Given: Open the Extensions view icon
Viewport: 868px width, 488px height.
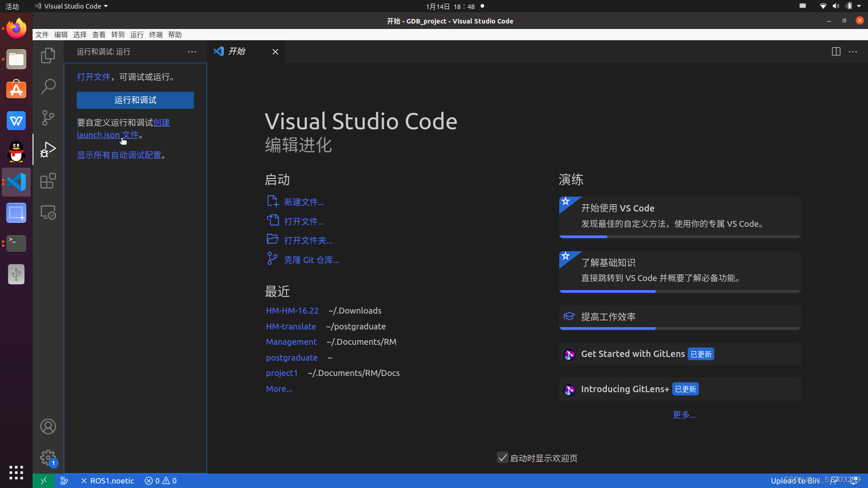Looking at the screenshot, I should tap(48, 181).
